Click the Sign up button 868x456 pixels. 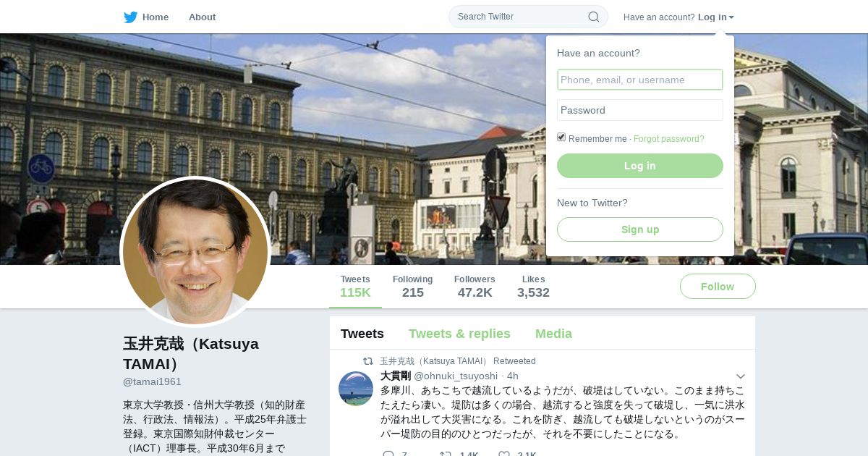point(640,229)
